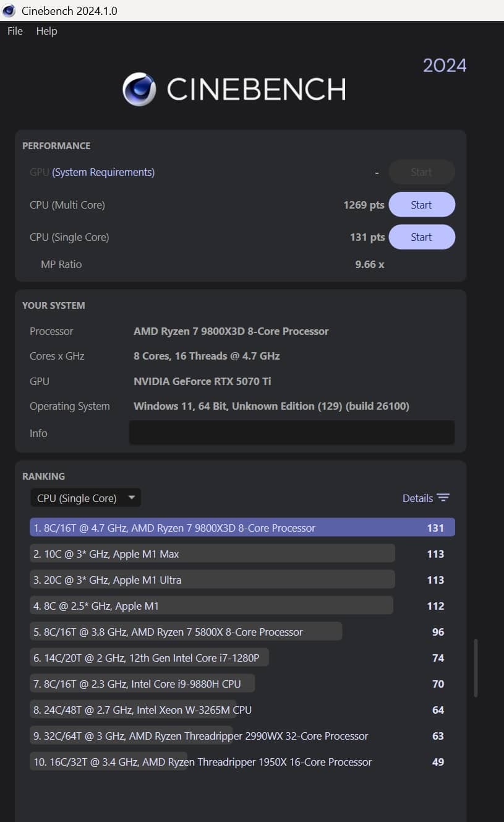Viewport: 504px width, 822px height.
Task: Select the Ryzen 7 5800X ranking row
Action: [x=186, y=632]
